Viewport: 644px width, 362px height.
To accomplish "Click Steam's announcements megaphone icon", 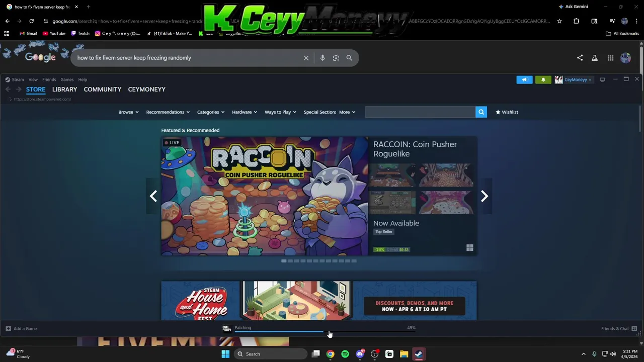I will point(524,79).
